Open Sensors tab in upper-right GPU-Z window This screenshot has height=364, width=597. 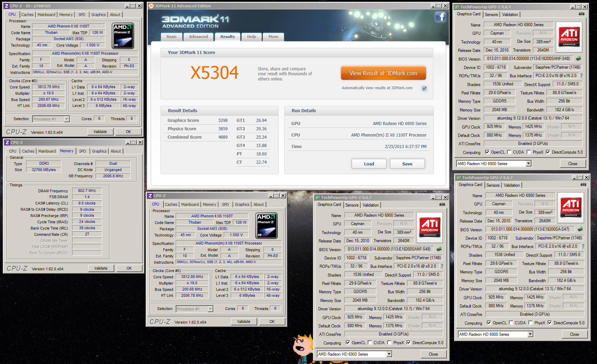(x=491, y=15)
